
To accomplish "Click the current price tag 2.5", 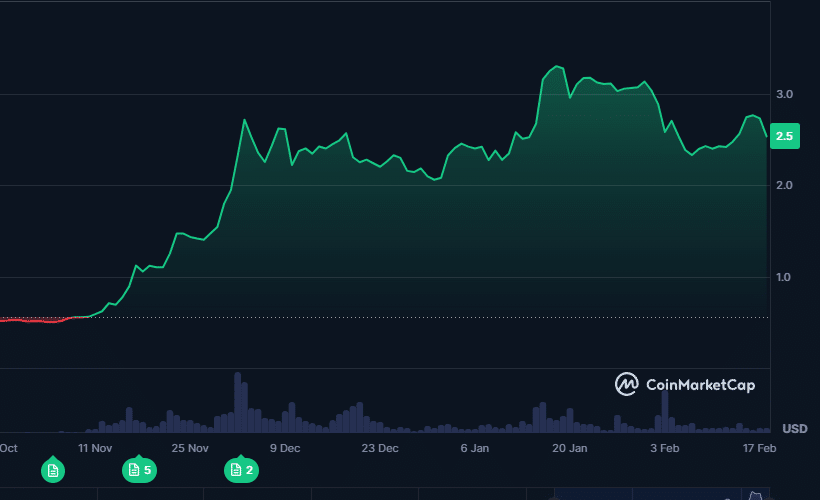I will click(x=784, y=136).
